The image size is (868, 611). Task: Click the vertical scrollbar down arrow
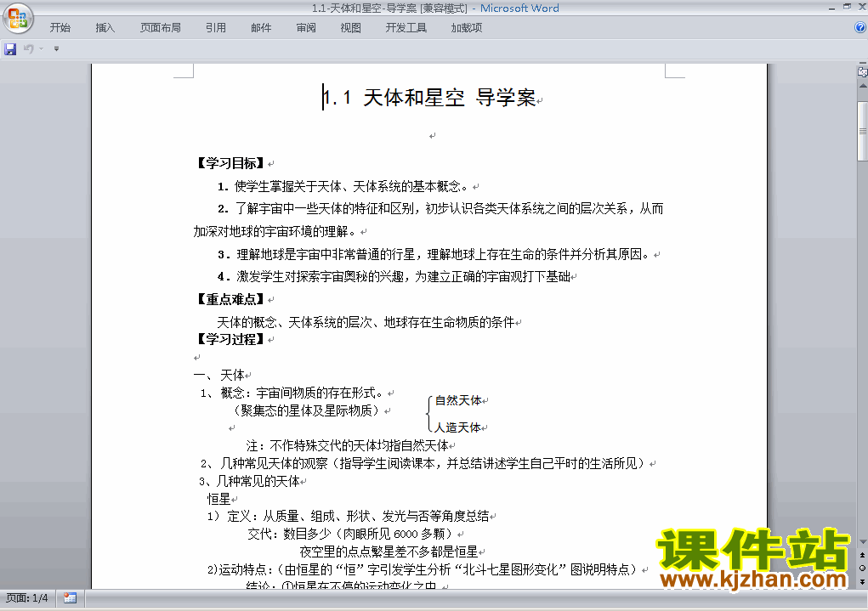click(862, 542)
